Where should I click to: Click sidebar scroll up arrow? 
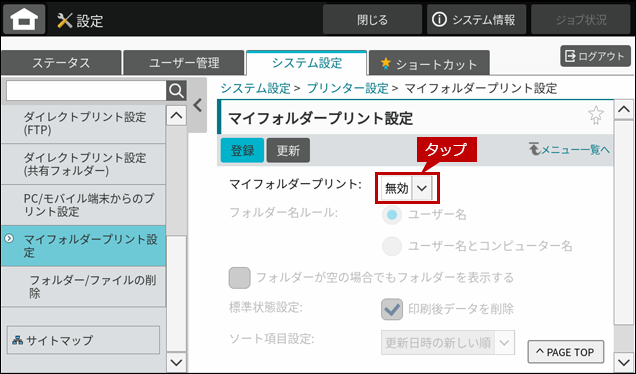[x=176, y=116]
